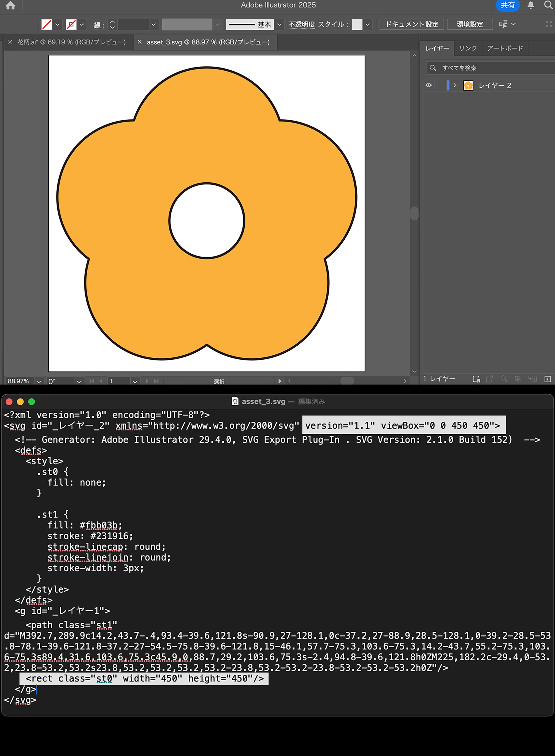Open stroke swatch dropdown arrow
The width and height of the screenshot is (555, 756).
[81, 24]
